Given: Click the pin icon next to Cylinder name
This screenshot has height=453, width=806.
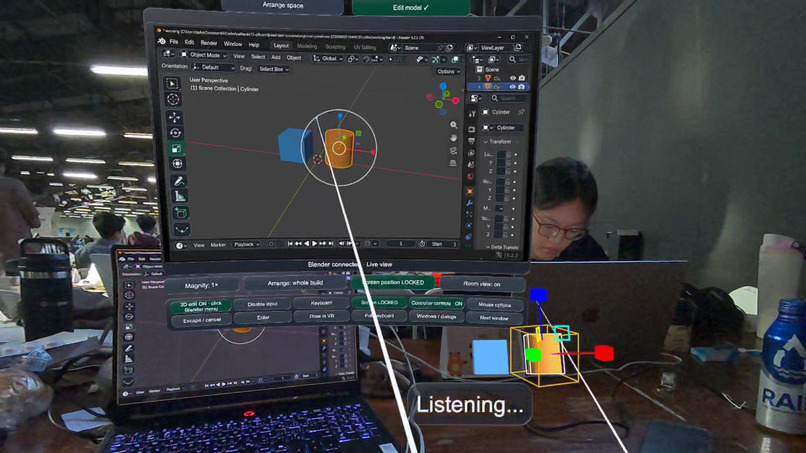Looking at the screenshot, I should click(x=521, y=112).
